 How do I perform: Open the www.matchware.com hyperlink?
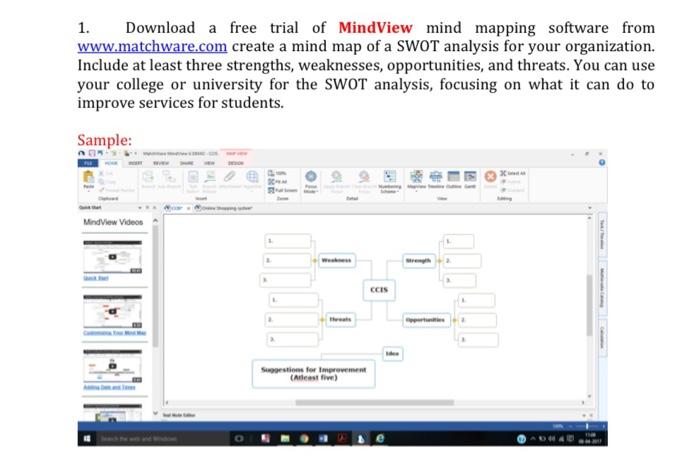(x=152, y=46)
